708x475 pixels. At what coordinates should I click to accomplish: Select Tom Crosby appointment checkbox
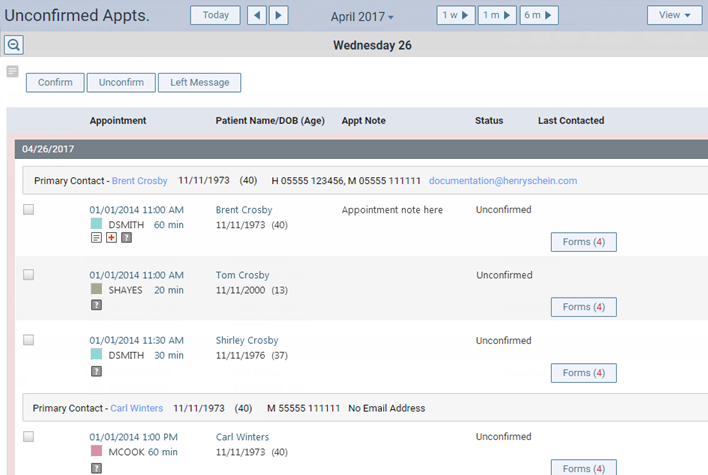pos(28,275)
